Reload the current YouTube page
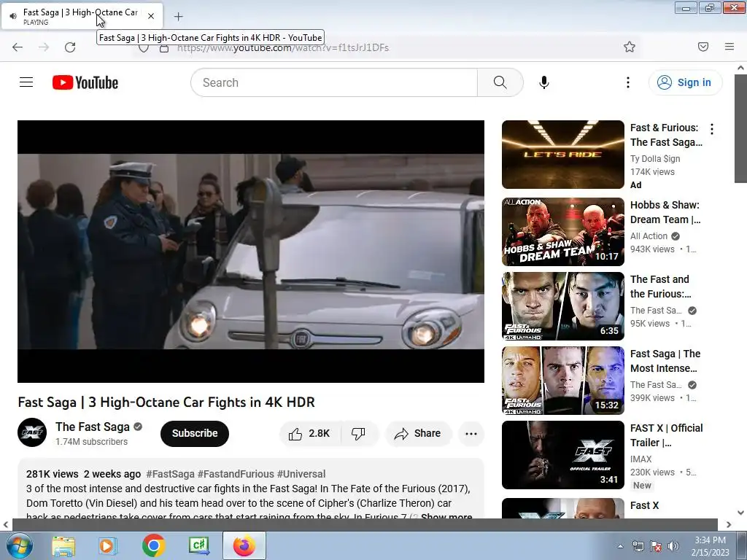 pyautogui.click(x=70, y=47)
